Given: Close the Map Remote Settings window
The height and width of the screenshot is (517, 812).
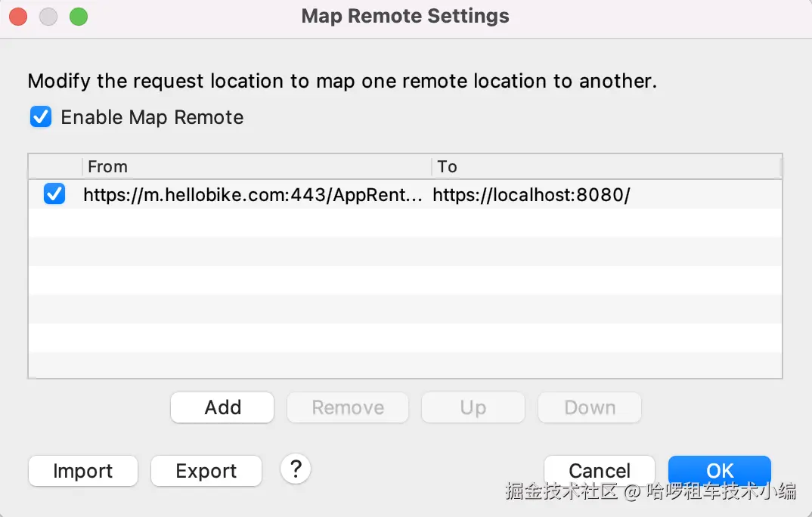Looking at the screenshot, I should (x=18, y=17).
